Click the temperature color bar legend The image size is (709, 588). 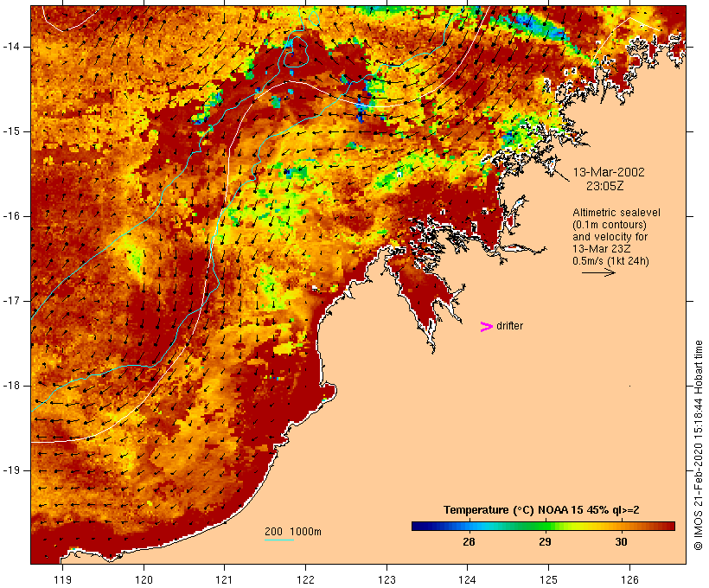[x=543, y=526]
